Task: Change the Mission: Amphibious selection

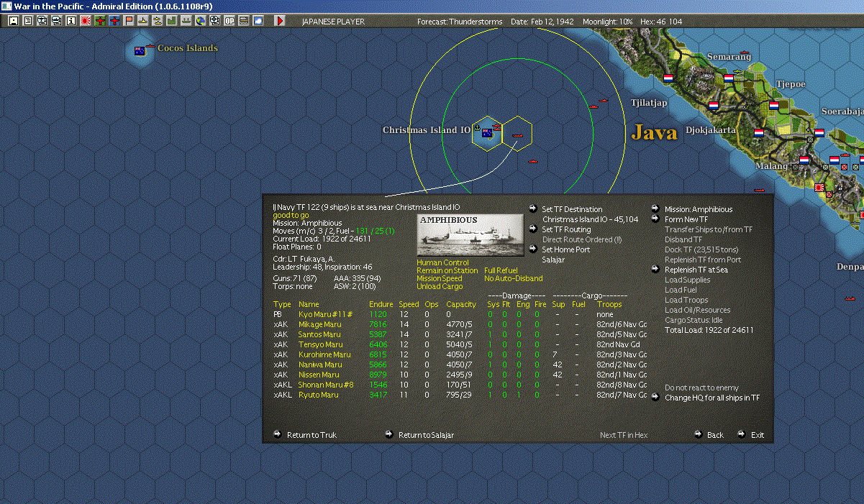Action: tap(698, 209)
